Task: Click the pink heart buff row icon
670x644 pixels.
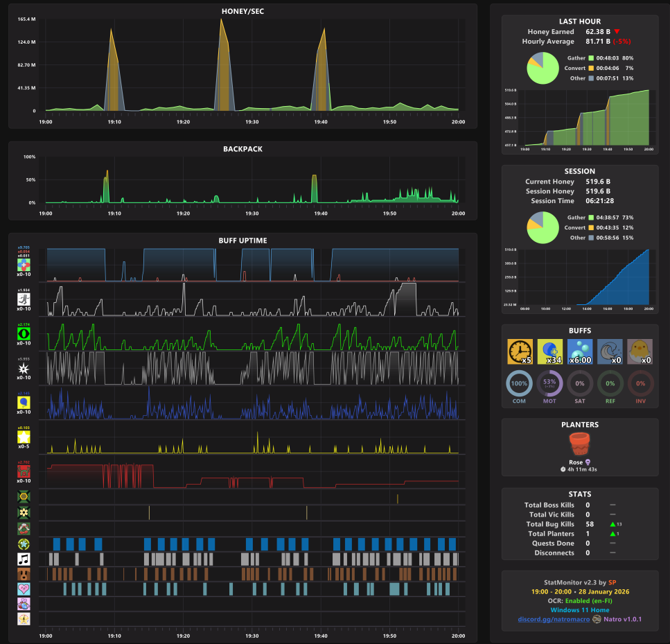Action: [x=24, y=589]
